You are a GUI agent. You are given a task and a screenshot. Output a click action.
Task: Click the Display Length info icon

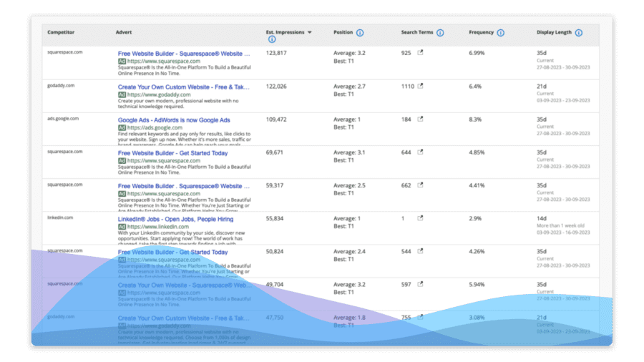tap(579, 33)
